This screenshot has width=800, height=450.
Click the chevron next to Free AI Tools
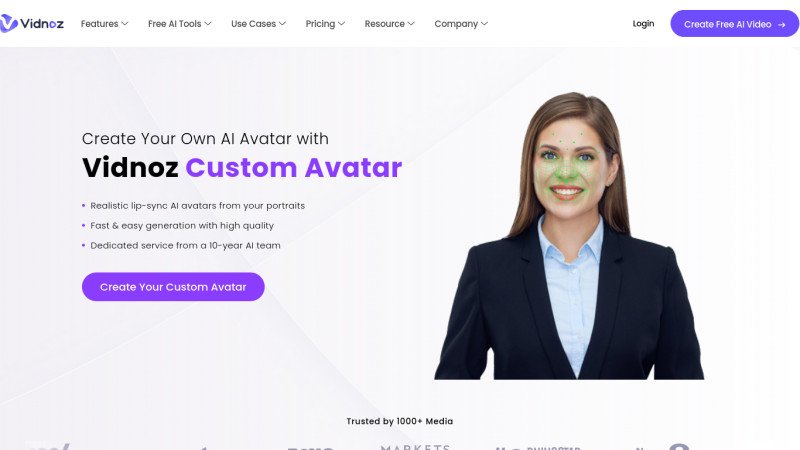[x=208, y=23]
